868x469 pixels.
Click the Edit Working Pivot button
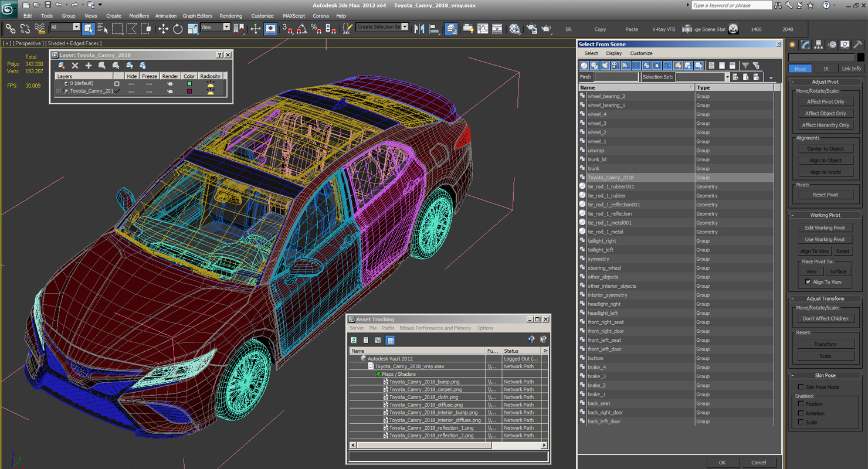[825, 227]
